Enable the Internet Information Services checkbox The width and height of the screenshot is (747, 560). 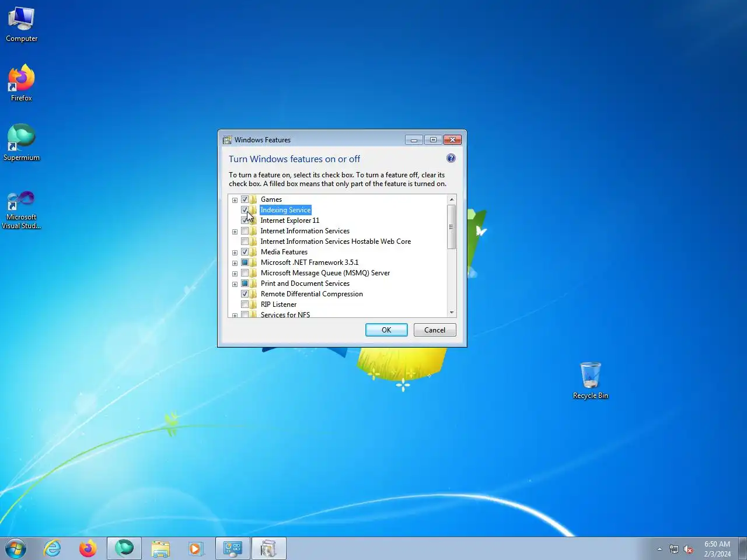click(x=245, y=231)
